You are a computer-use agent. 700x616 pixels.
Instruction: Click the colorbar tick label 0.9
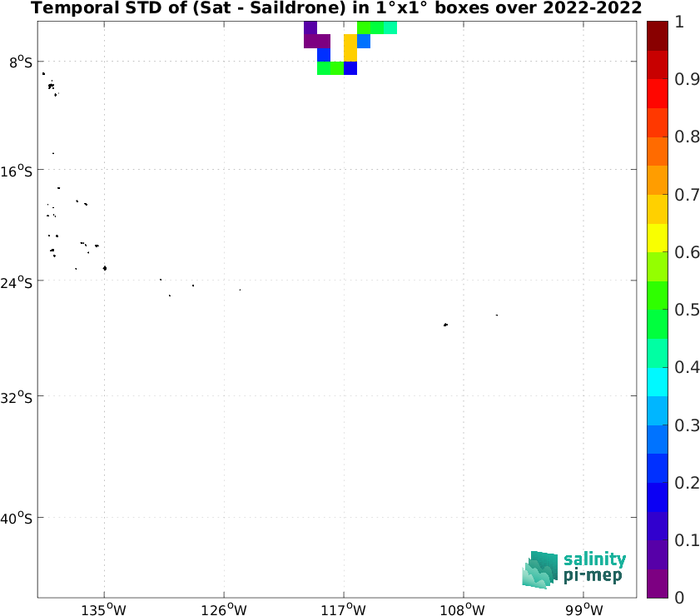(687, 79)
